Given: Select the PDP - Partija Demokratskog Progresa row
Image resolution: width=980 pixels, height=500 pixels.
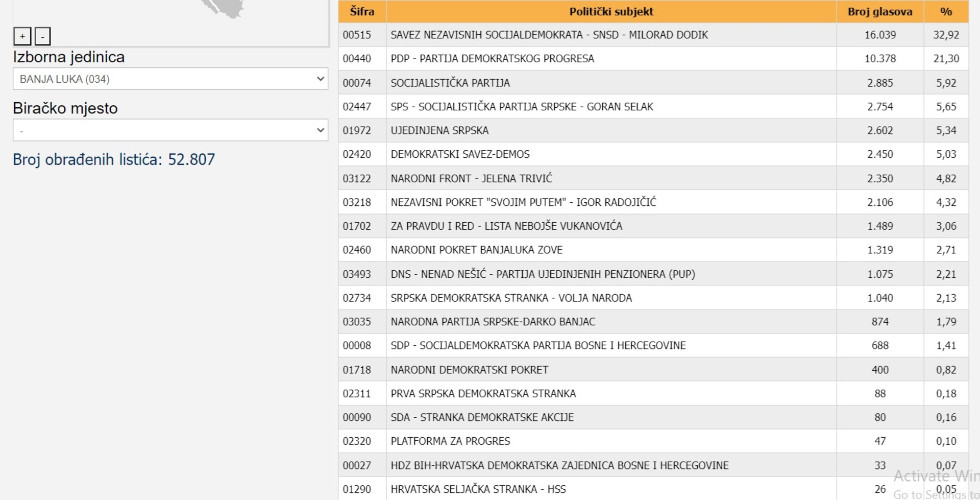Looking at the screenshot, I should coord(492,59).
